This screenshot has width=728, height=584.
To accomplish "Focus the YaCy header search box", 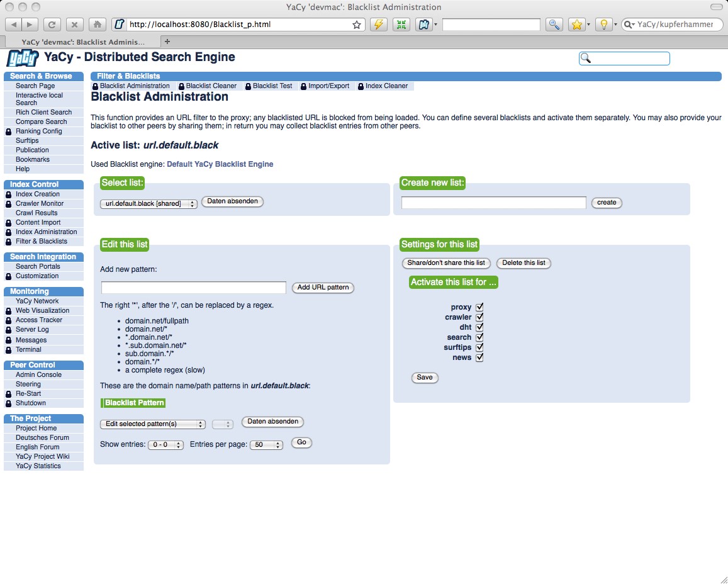I will [624, 59].
